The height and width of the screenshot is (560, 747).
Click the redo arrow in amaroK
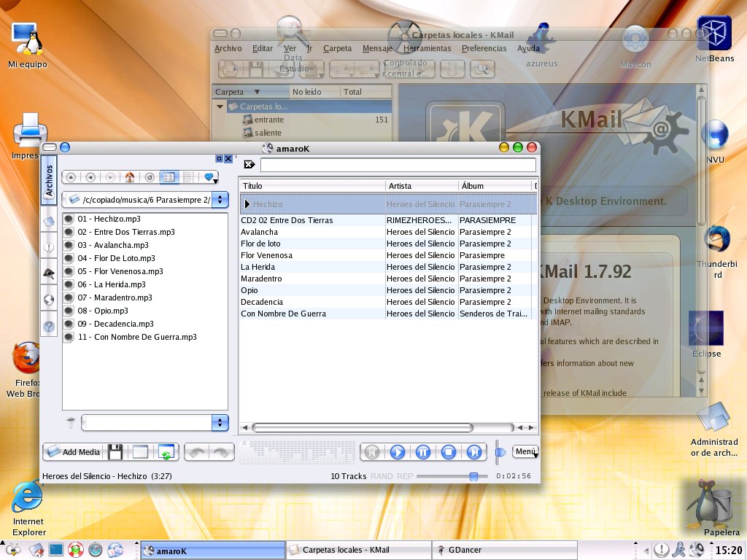221,452
